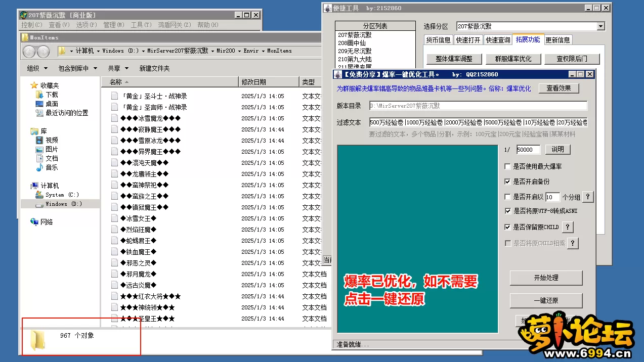Click the 开始处理 button
Screen dimensions: 644x362
point(546,278)
